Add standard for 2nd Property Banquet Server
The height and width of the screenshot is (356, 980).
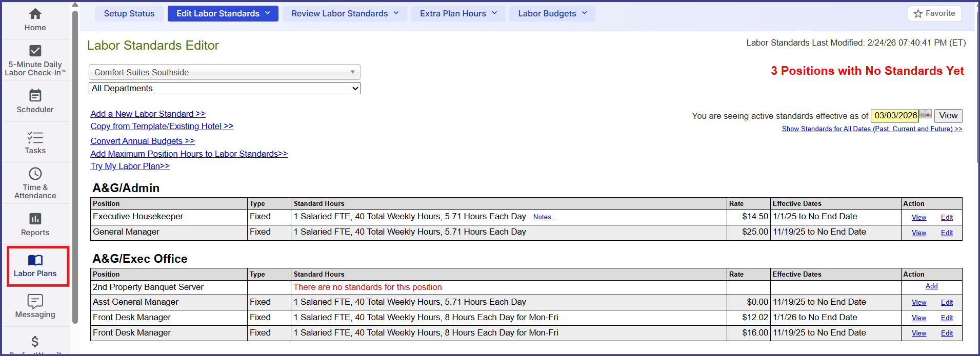pyautogui.click(x=931, y=286)
